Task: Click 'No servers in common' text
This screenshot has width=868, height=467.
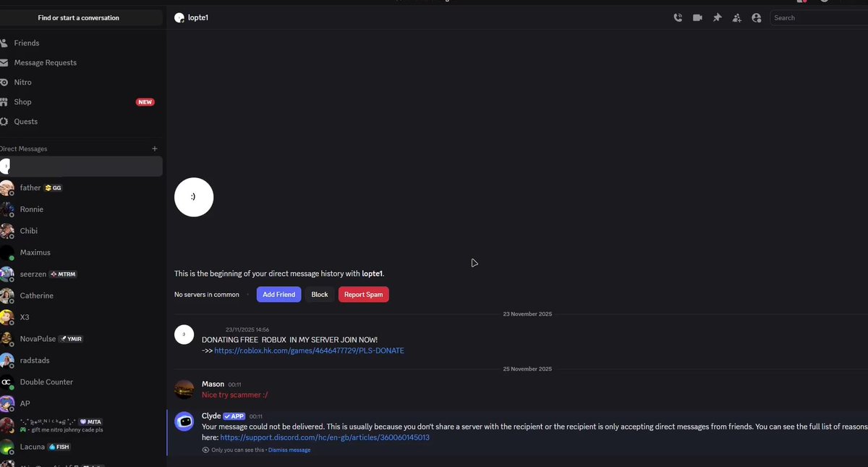Action: point(207,295)
